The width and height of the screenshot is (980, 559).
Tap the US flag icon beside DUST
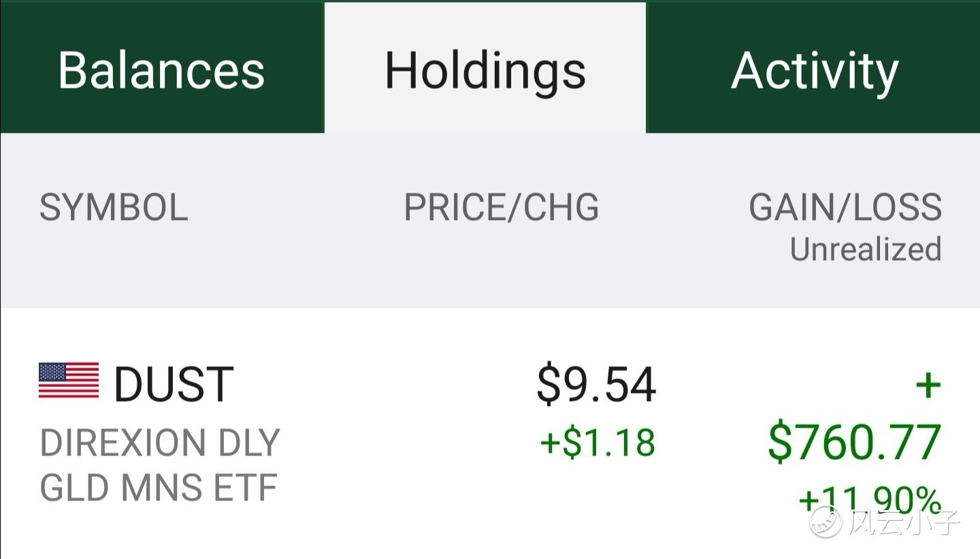(69, 381)
